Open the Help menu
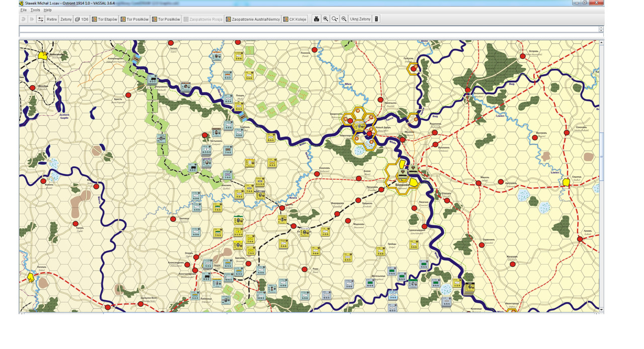 tap(47, 10)
